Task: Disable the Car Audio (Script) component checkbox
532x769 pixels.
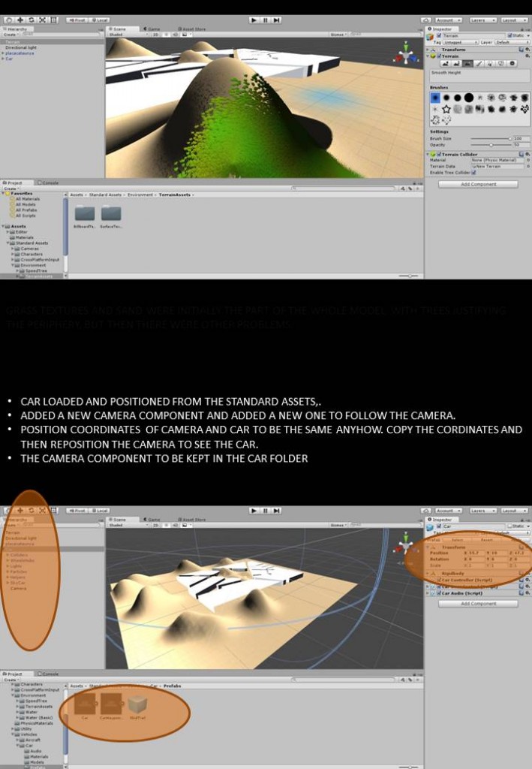Action: [x=438, y=593]
